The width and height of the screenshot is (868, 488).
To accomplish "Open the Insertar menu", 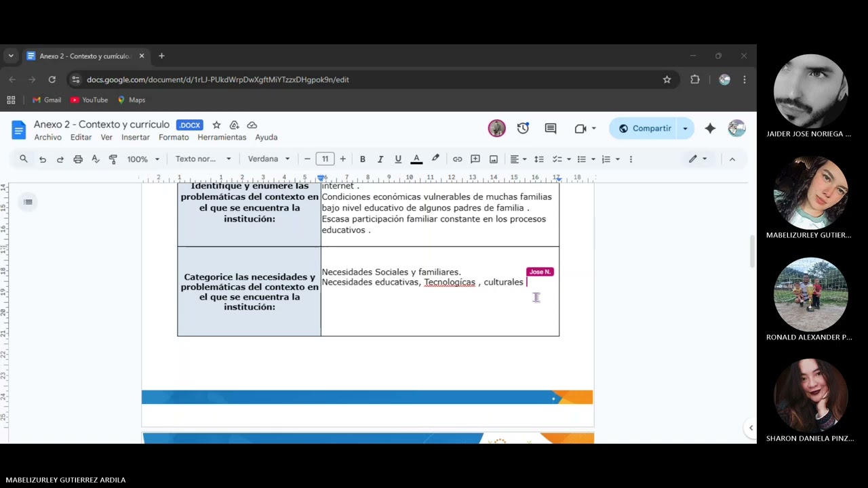I will (136, 137).
